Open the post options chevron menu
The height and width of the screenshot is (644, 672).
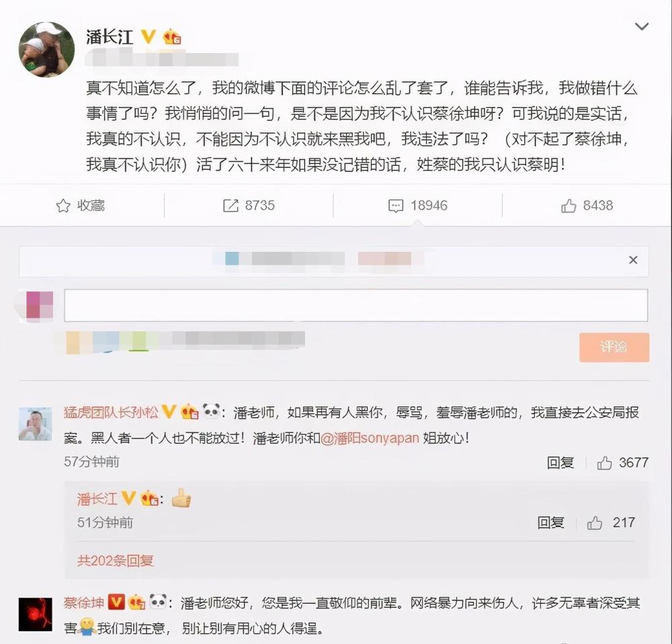(641, 27)
